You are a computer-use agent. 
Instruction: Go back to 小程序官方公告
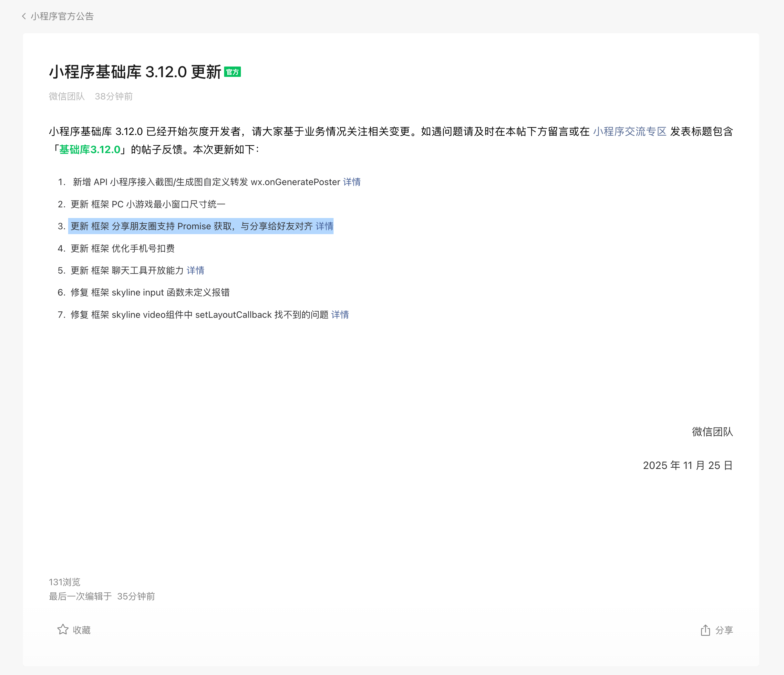(x=62, y=16)
